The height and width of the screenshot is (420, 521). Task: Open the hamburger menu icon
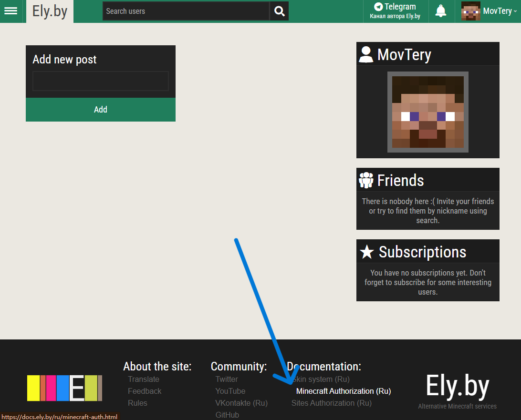click(10, 11)
